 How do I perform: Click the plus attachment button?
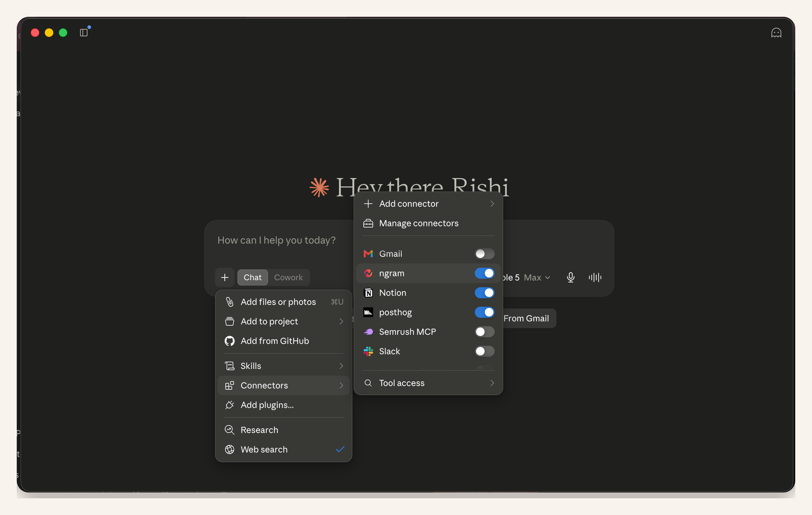click(225, 277)
